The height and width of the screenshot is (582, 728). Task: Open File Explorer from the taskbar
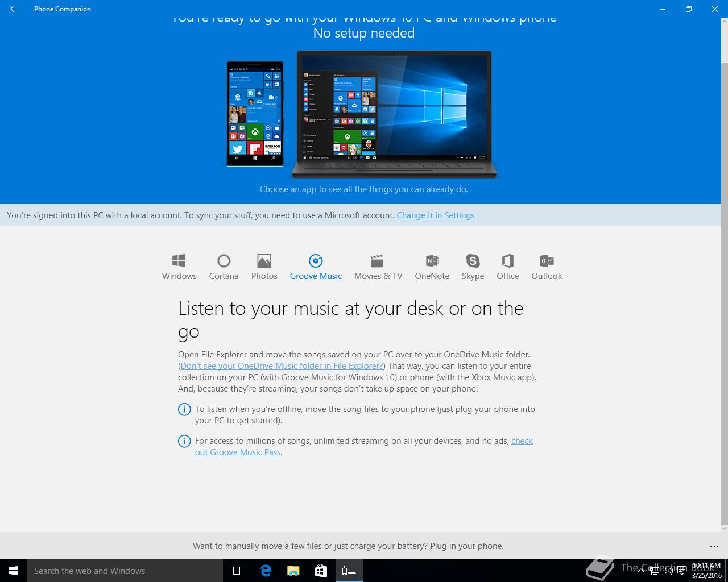293,571
